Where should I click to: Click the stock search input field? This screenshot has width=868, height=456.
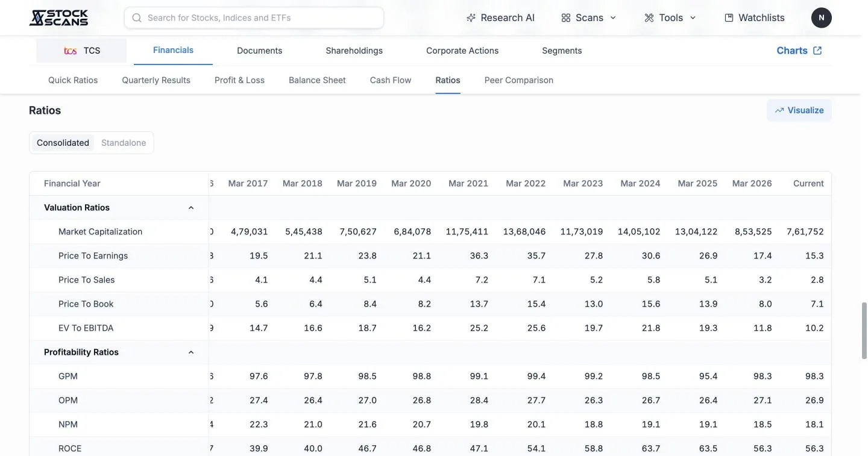pyautogui.click(x=254, y=18)
